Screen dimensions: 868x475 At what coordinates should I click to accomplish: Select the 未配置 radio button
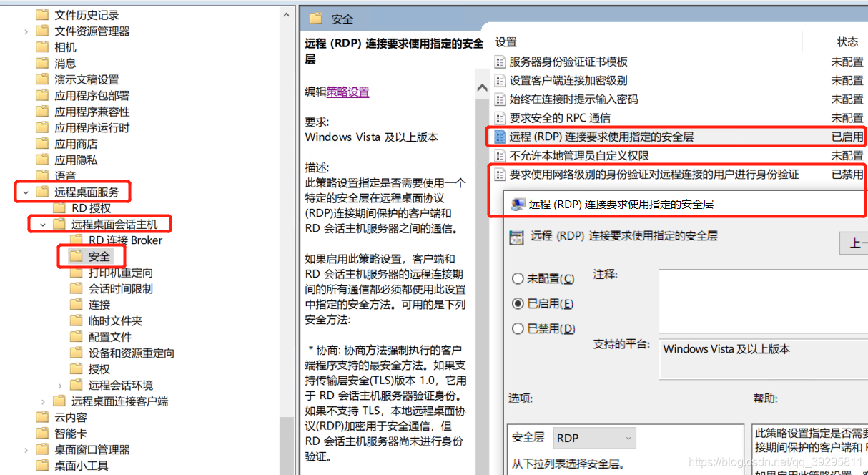coord(518,279)
